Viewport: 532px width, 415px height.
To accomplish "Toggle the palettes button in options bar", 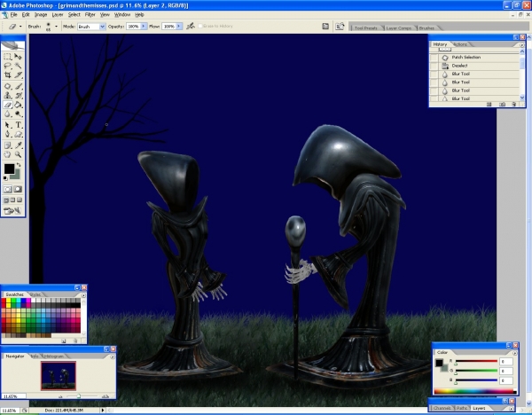I will [x=340, y=26].
